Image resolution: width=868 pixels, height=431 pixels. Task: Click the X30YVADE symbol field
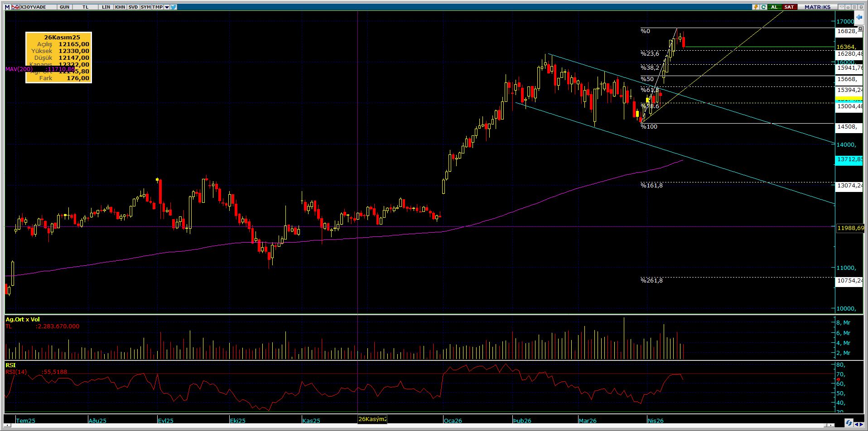[34, 7]
